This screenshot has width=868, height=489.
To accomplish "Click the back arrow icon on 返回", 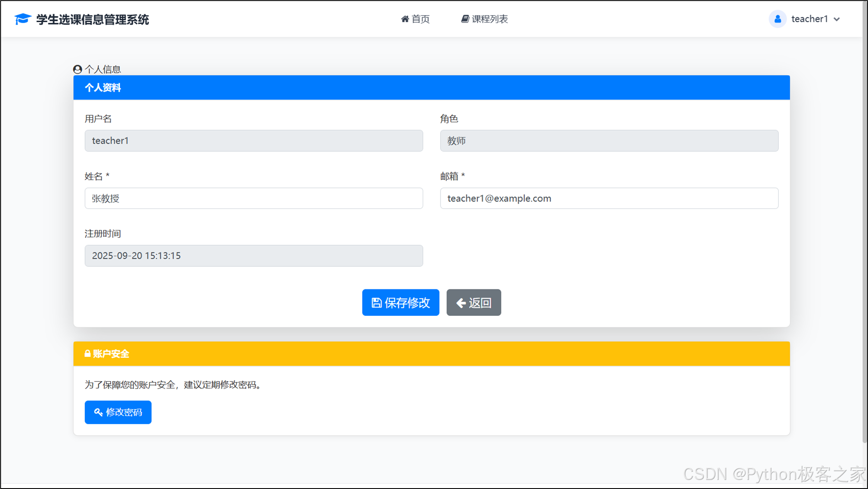I will pyautogui.click(x=461, y=303).
